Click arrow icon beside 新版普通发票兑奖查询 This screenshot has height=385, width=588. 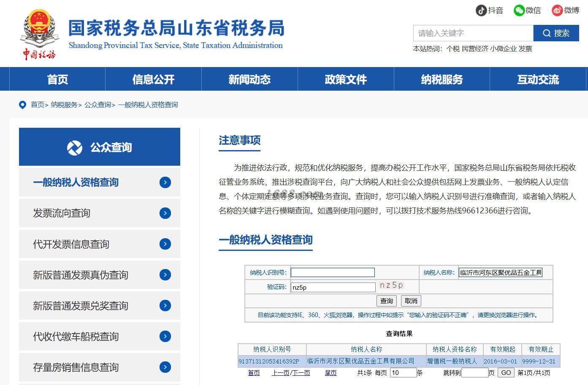point(165,305)
